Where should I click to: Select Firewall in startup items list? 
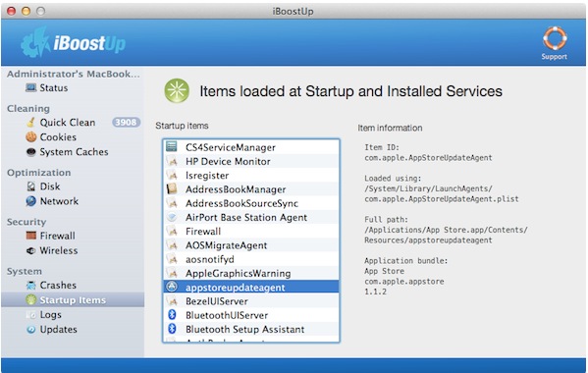click(x=251, y=232)
